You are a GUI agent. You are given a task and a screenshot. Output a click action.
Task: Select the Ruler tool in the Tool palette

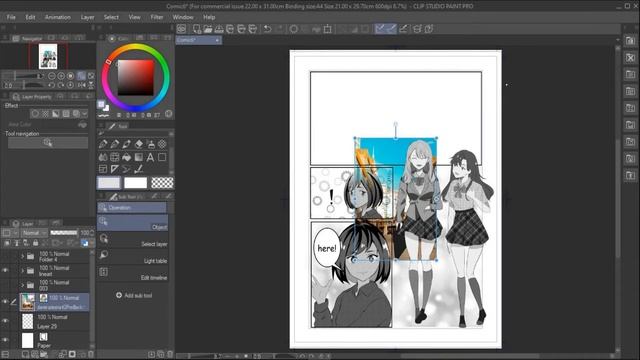click(x=115, y=169)
